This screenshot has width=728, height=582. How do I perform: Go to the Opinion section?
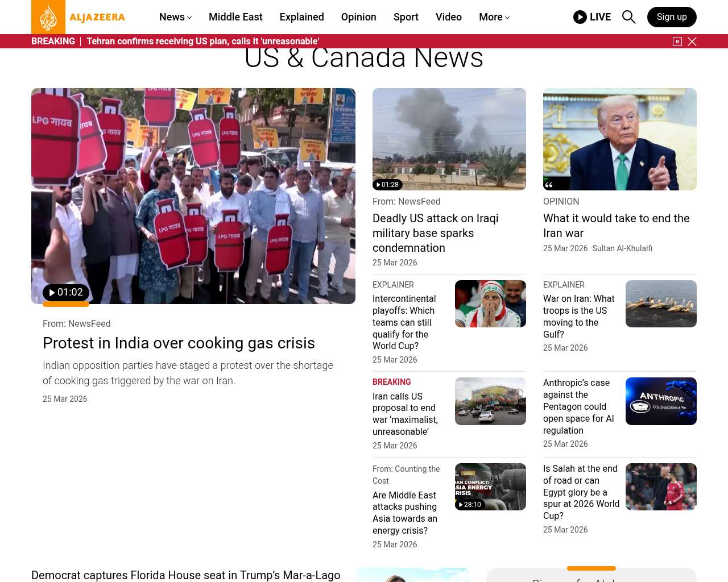tap(358, 17)
